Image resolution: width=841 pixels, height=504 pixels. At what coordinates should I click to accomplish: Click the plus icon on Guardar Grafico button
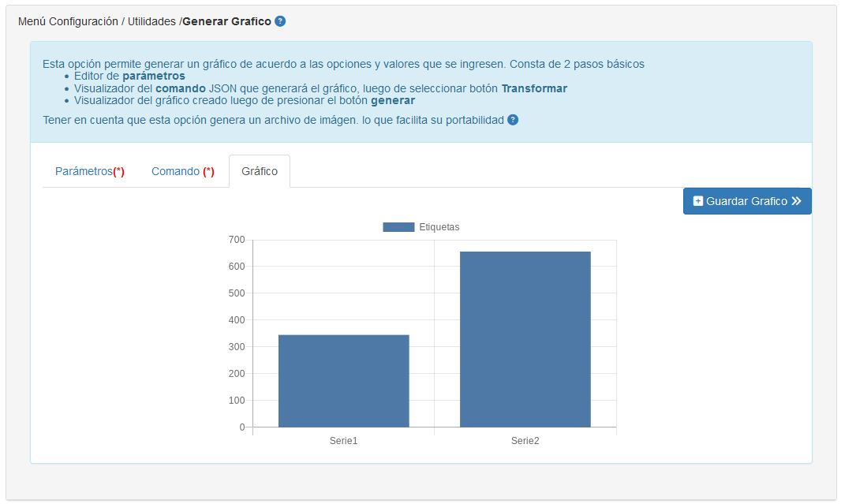697,201
